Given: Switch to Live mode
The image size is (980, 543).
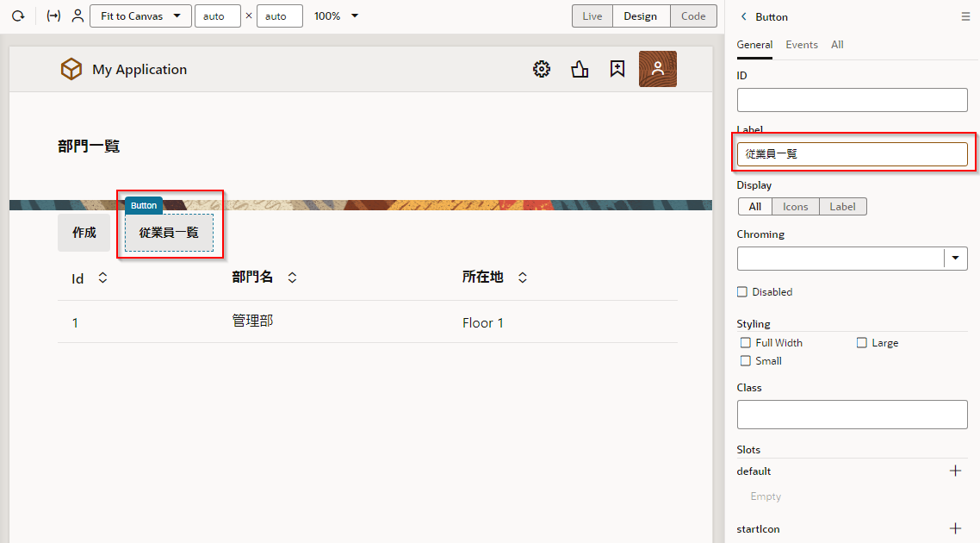Looking at the screenshot, I should click(592, 16).
